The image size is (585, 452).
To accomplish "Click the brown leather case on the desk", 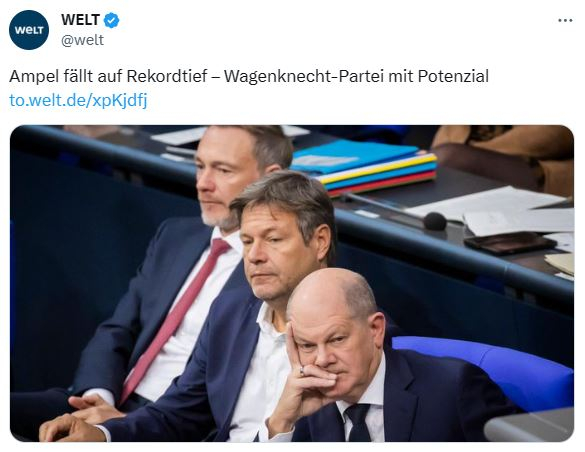I will [510, 242].
